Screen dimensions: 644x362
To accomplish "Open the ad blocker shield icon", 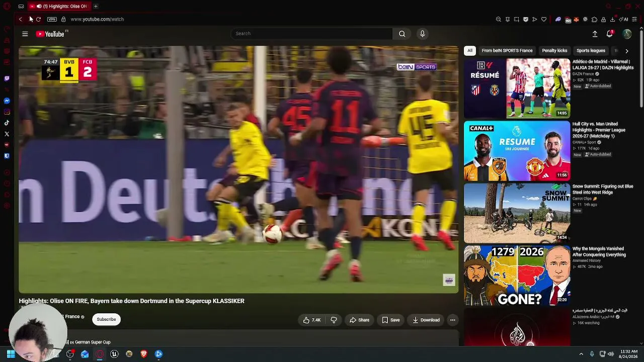I will [526, 19].
